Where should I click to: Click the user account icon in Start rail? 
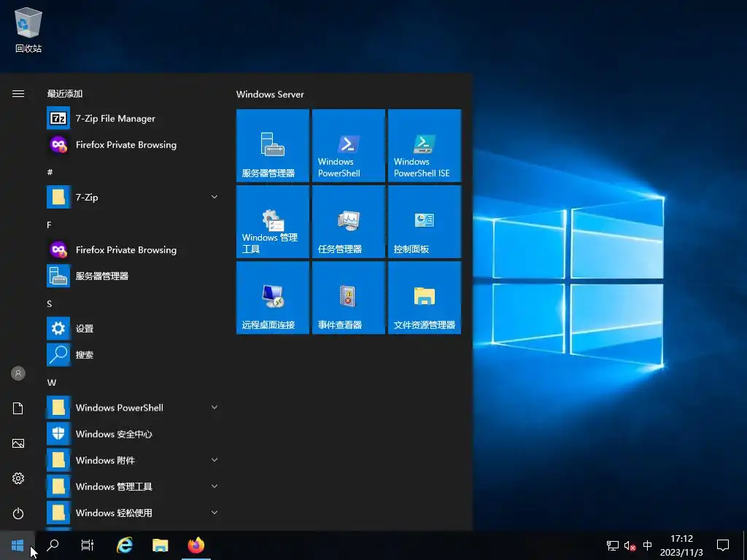(x=18, y=373)
